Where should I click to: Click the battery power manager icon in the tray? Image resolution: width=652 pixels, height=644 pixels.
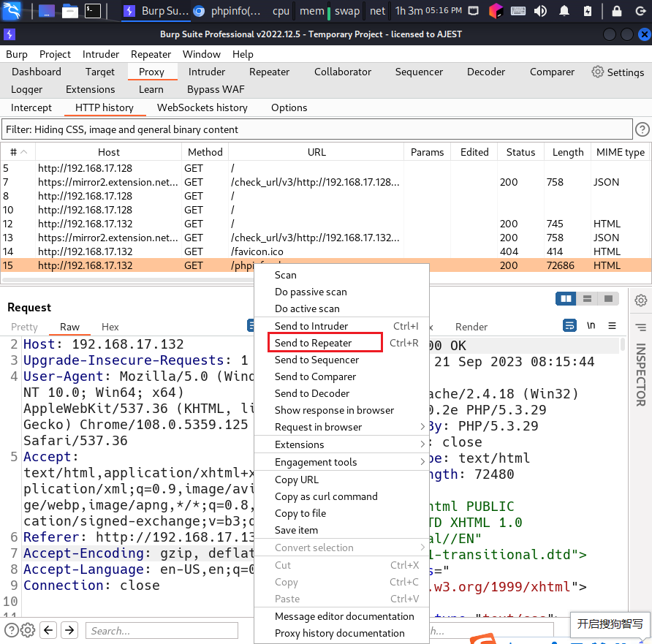click(x=587, y=11)
